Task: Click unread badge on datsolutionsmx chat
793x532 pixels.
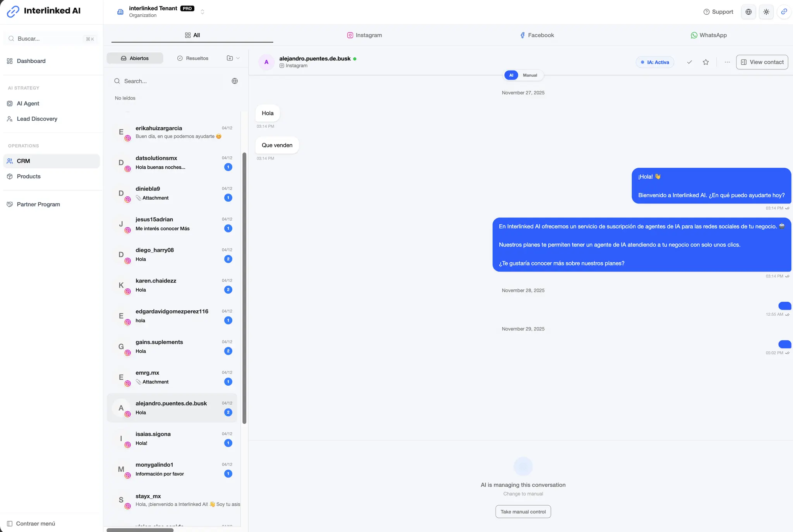Action: (228, 167)
